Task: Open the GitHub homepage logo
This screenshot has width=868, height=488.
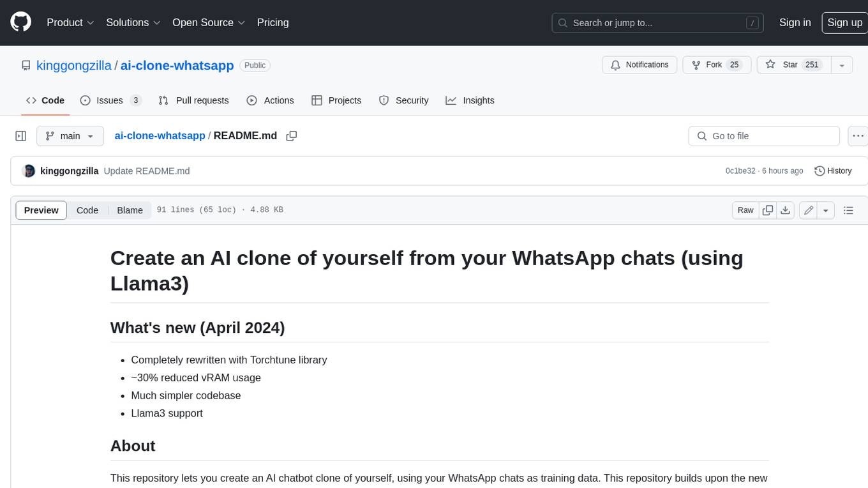Action: click(20, 22)
